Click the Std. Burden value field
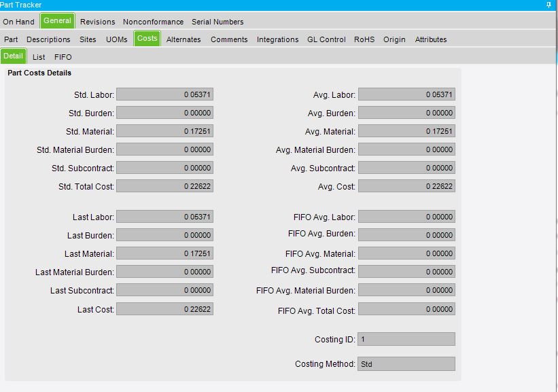The width and height of the screenshot is (558, 392). click(x=164, y=113)
